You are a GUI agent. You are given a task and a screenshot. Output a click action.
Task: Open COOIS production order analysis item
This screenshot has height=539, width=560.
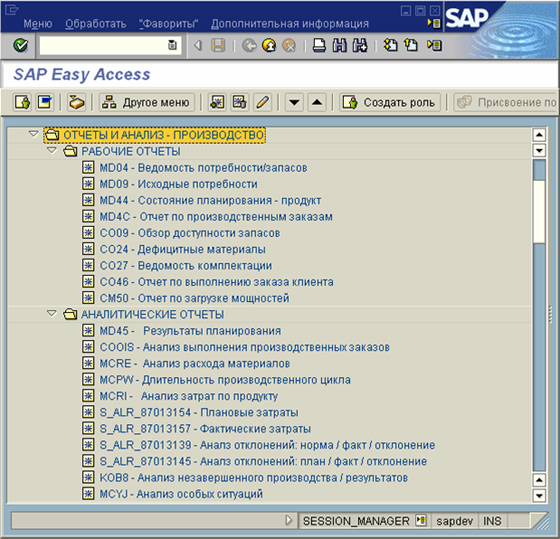244,347
